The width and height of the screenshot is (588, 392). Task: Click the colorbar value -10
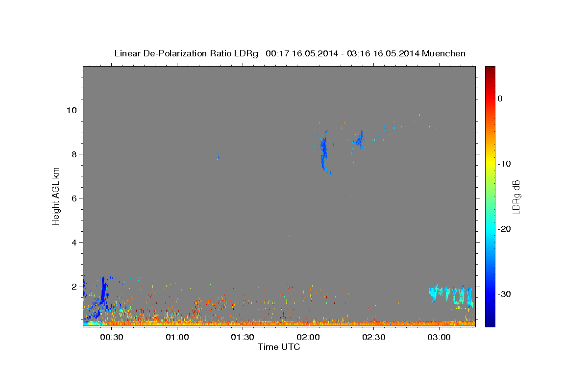click(x=505, y=164)
